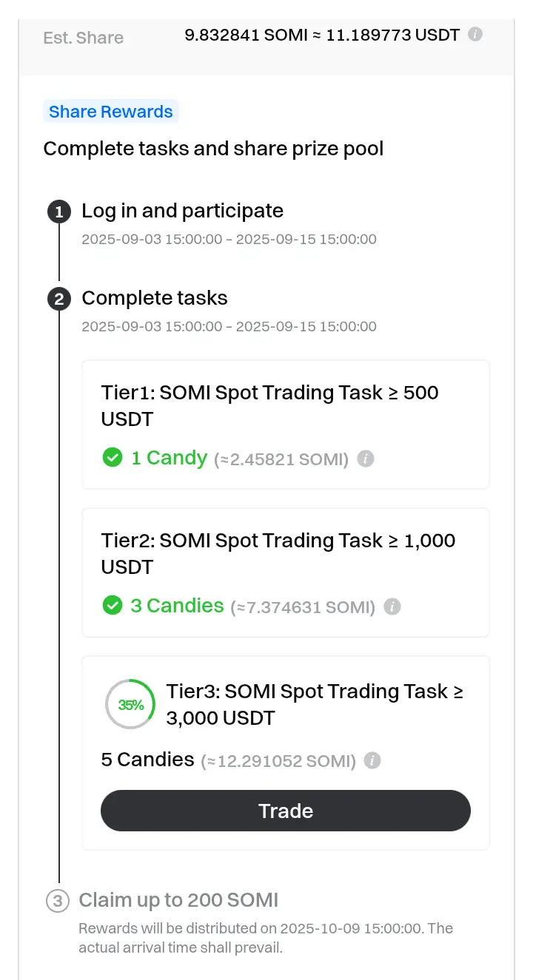Click step 3 circle marker
Screen dimensions: 533x980
tap(58, 901)
